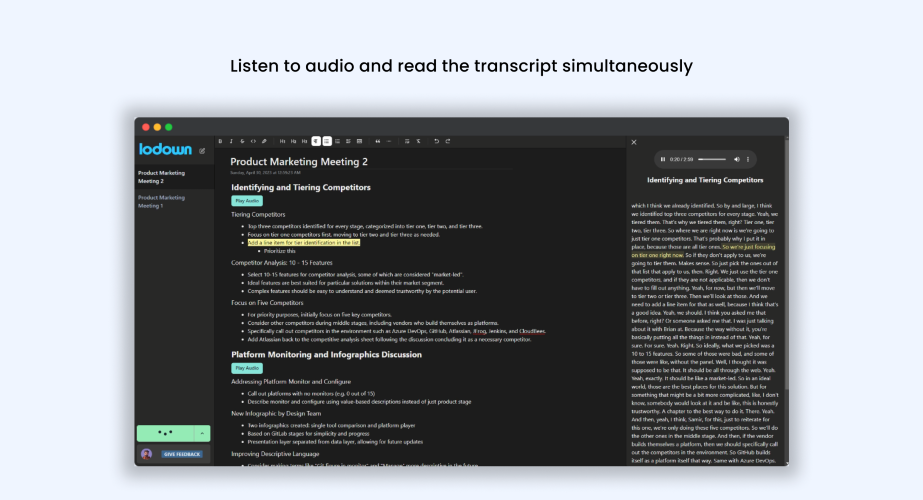Toggle the active bullet list button
The image size is (923, 500).
click(x=327, y=141)
